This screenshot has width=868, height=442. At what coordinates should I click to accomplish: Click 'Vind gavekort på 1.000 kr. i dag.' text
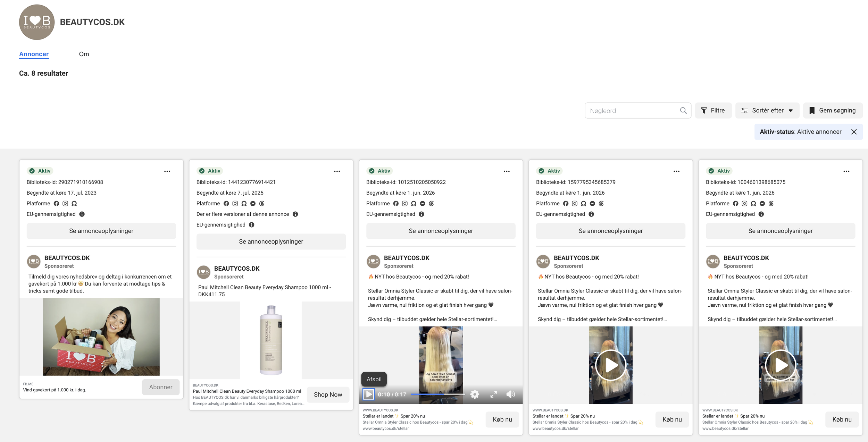click(55, 390)
